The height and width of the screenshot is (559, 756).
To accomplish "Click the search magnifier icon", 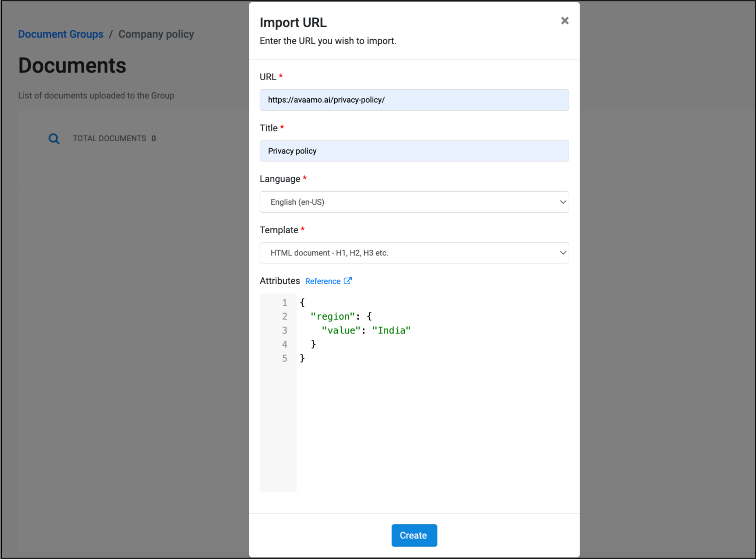I will [x=54, y=139].
